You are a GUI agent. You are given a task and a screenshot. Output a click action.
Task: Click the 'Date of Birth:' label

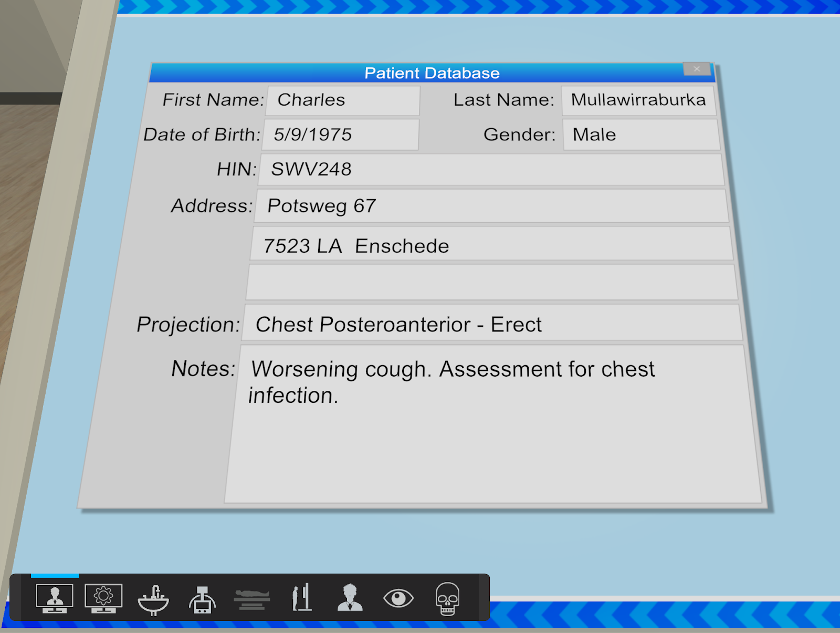202,134
